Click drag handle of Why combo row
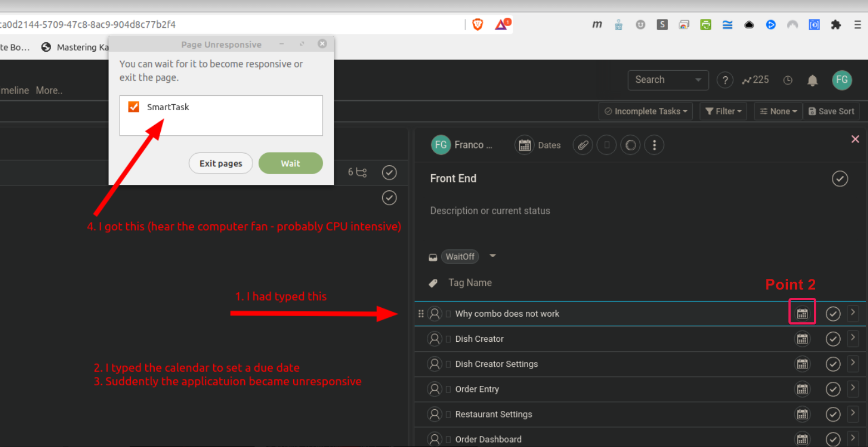The height and width of the screenshot is (447, 868). point(421,313)
